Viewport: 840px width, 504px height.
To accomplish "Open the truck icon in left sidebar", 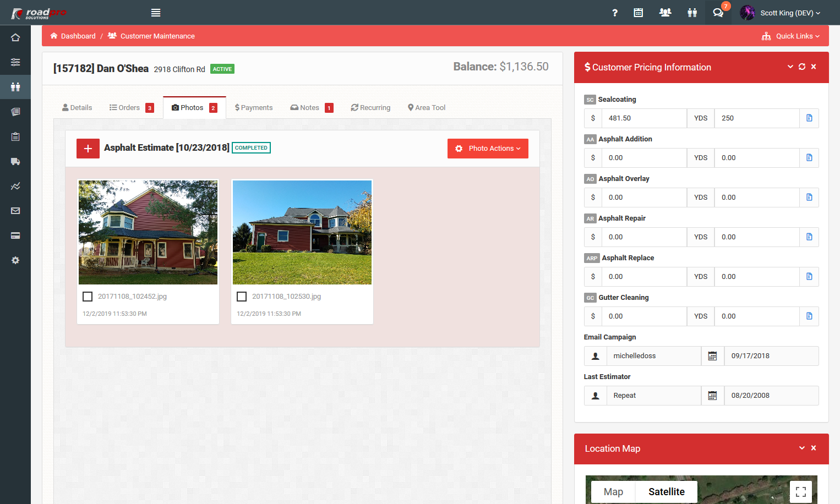I will coord(15,161).
